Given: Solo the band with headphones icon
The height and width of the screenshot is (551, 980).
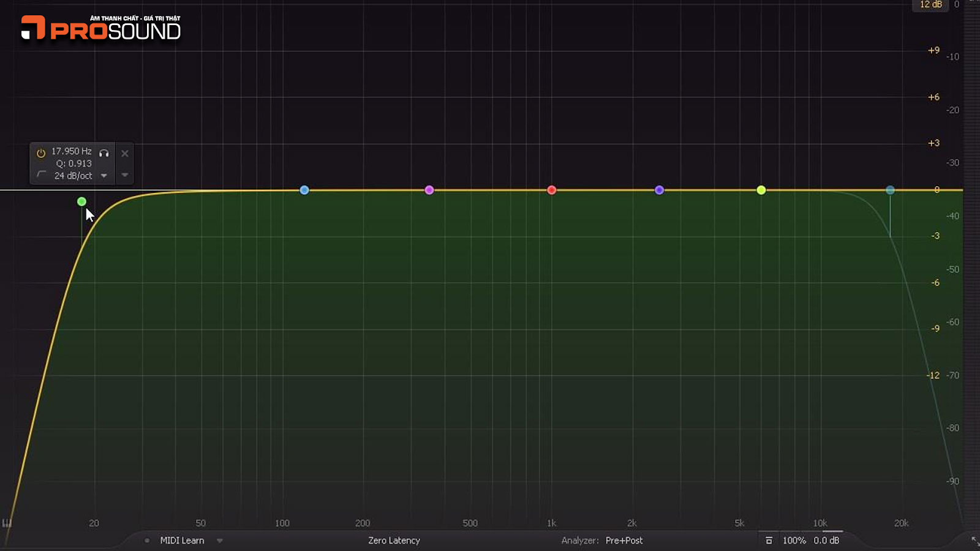Looking at the screenshot, I should tap(104, 153).
